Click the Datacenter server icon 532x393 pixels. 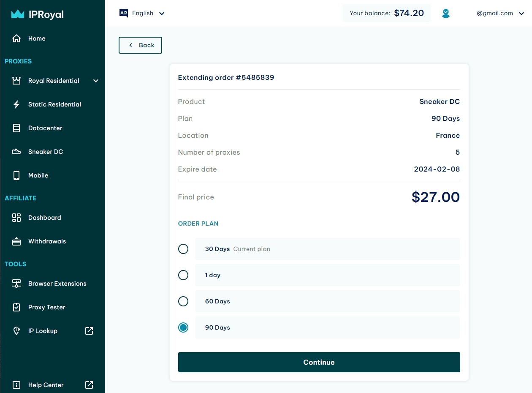(x=16, y=128)
